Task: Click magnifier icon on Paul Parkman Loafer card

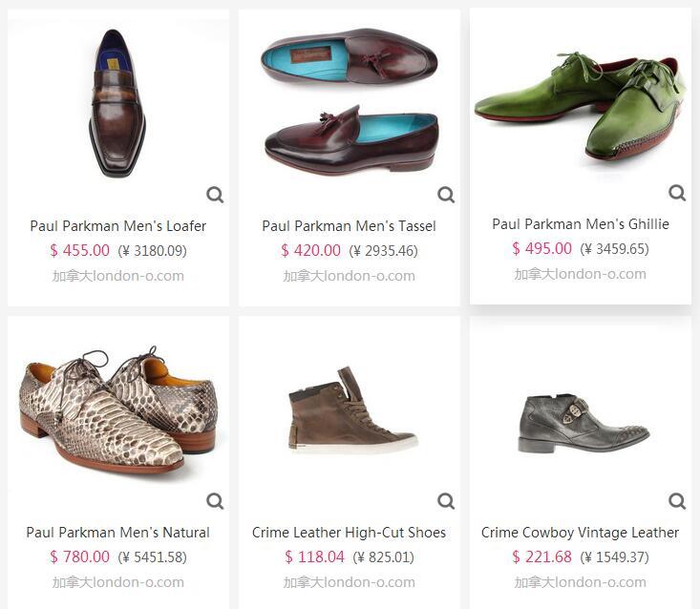Action: pyautogui.click(x=215, y=196)
